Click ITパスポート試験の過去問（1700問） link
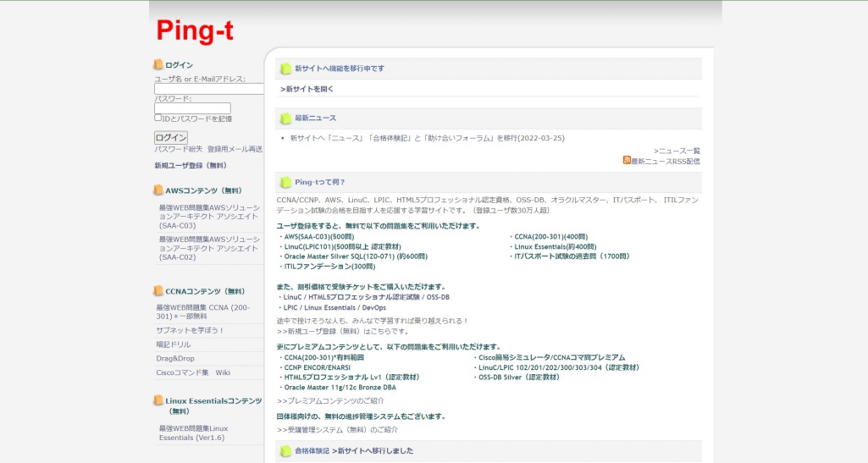This screenshot has height=463, width=868. click(x=572, y=256)
